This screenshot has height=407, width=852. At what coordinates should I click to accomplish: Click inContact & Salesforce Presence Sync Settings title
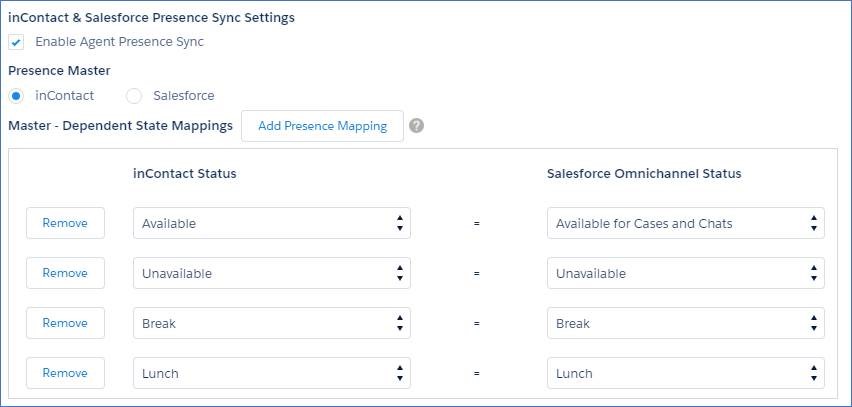point(152,17)
